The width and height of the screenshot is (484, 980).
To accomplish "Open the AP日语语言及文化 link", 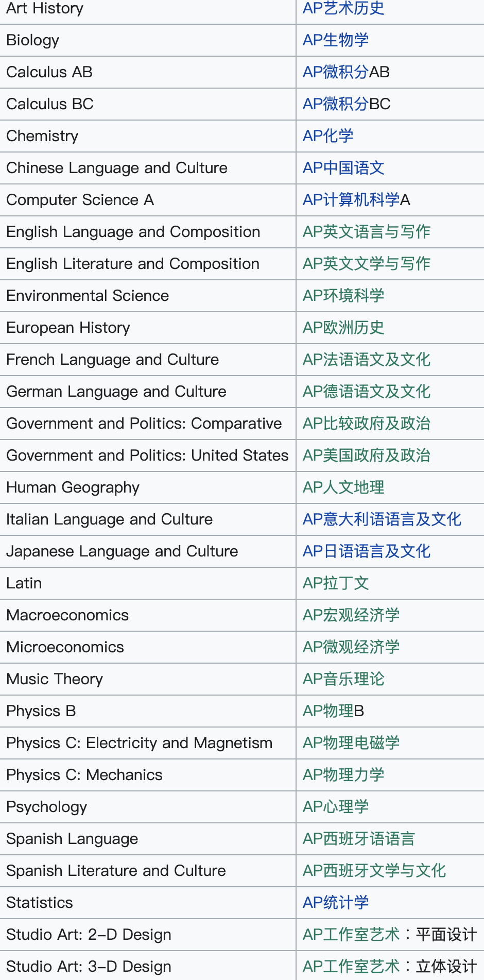I will (367, 551).
